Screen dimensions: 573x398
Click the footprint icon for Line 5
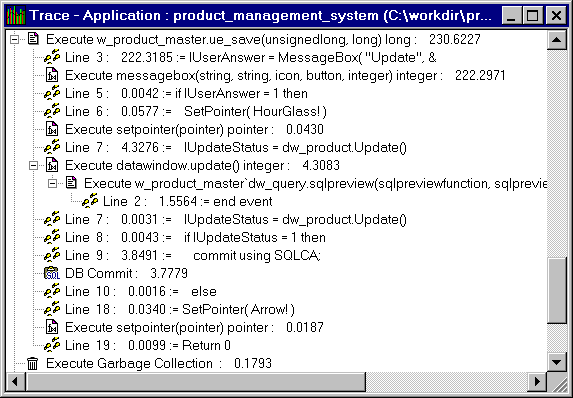(x=52, y=93)
